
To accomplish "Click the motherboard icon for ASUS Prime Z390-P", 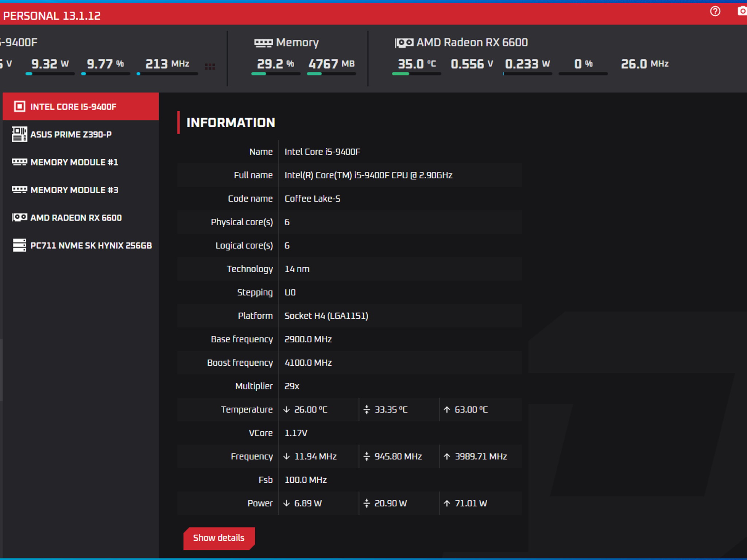I will [x=19, y=134].
